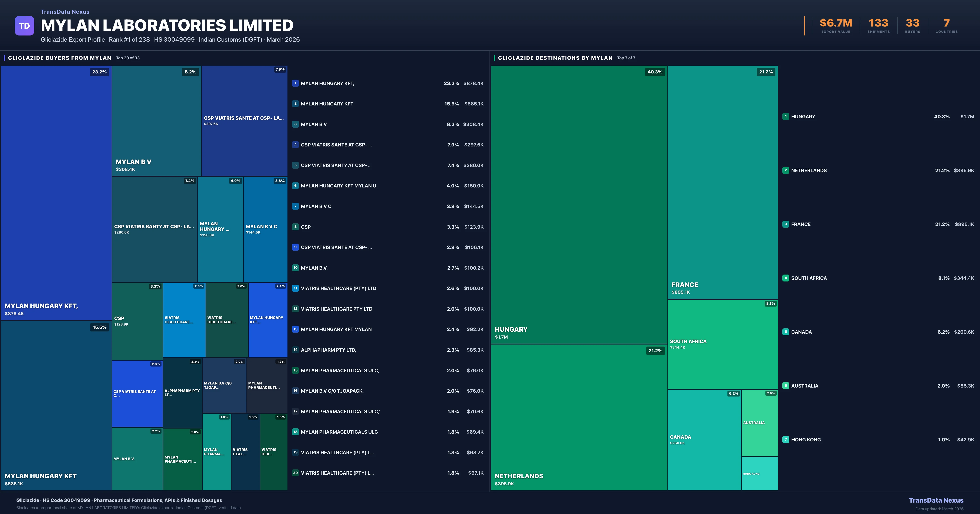Click the 23.2% label on largest buyer block

99,72
